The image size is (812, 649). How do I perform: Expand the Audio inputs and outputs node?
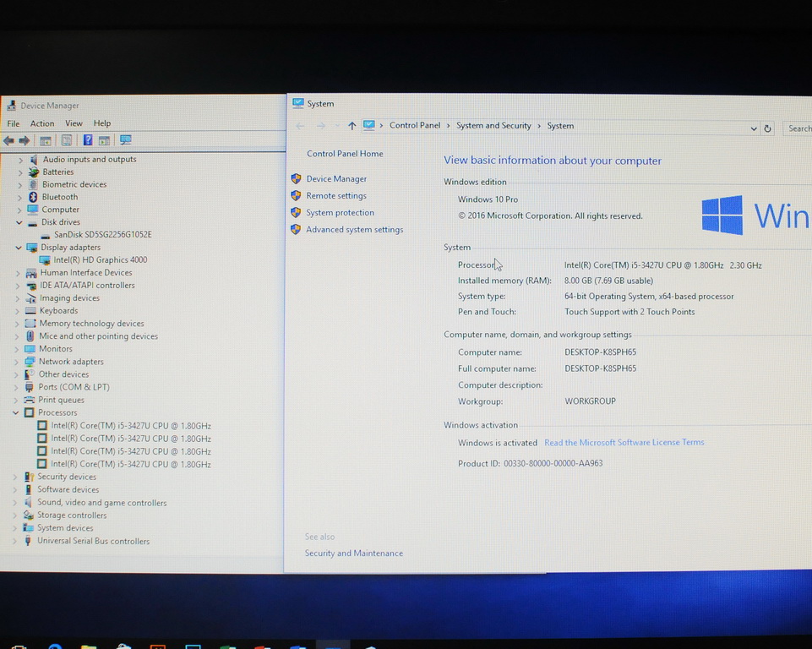point(21,160)
